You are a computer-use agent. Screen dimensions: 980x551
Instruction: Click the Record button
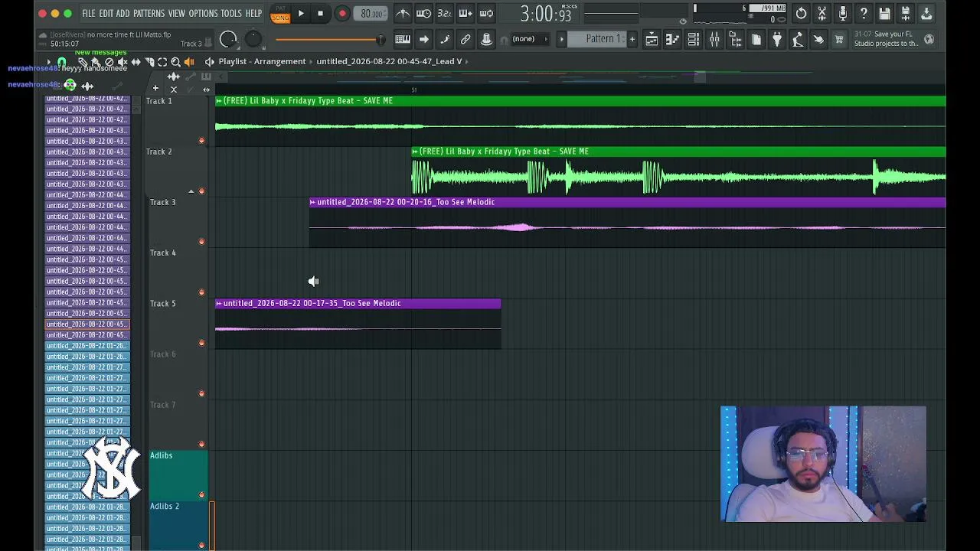[x=342, y=14]
